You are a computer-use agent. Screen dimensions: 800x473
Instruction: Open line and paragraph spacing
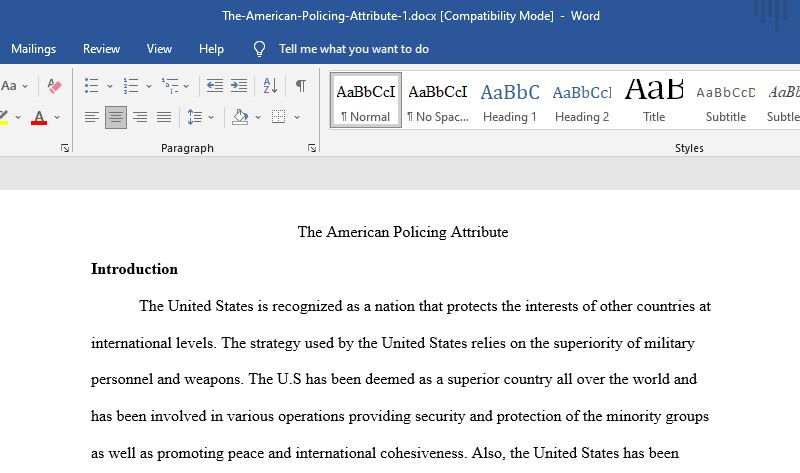click(x=194, y=117)
